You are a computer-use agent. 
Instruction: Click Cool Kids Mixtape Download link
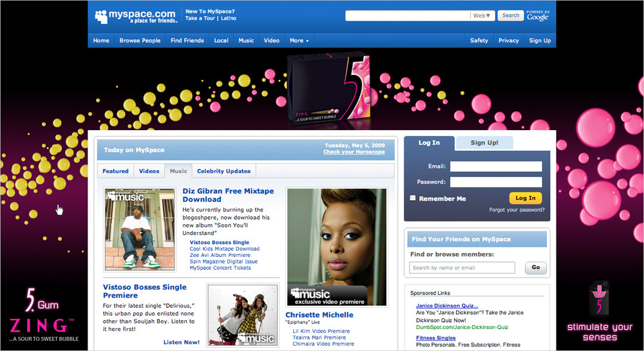click(225, 249)
